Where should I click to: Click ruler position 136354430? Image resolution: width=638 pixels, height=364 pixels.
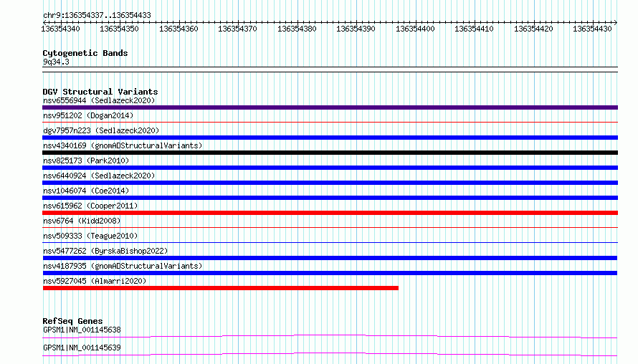point(592,29)
